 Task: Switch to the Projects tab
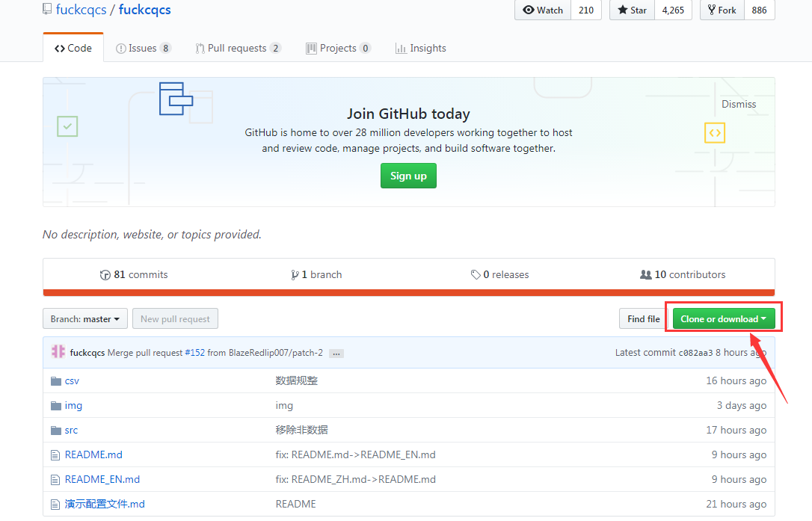338,48
